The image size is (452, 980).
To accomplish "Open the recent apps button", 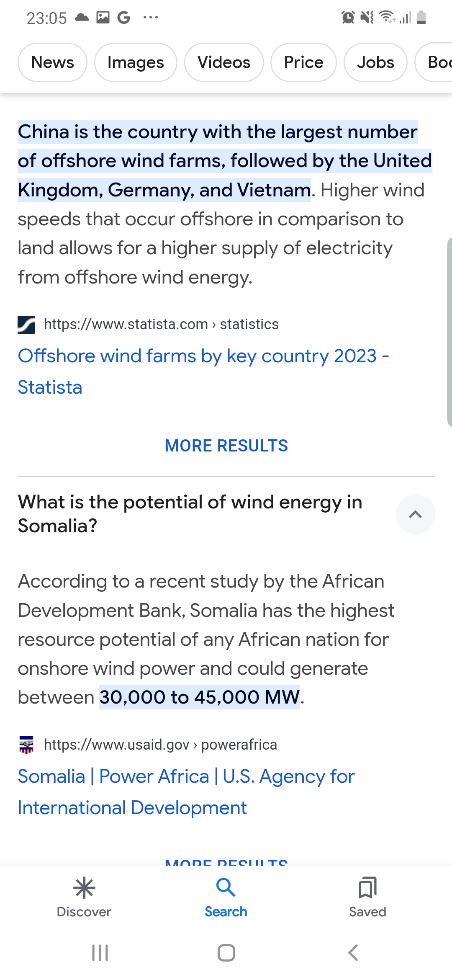I will tap(100, 953).
